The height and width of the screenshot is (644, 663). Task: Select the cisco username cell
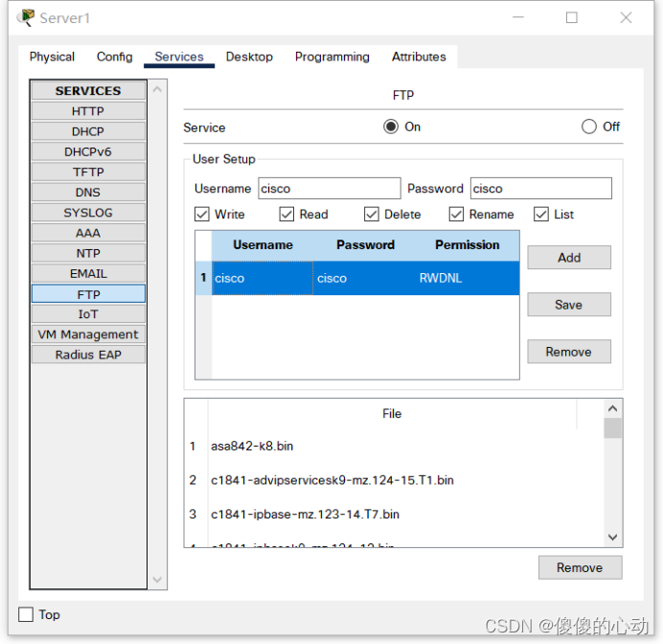pyautogui.click(x=263, y=278)
